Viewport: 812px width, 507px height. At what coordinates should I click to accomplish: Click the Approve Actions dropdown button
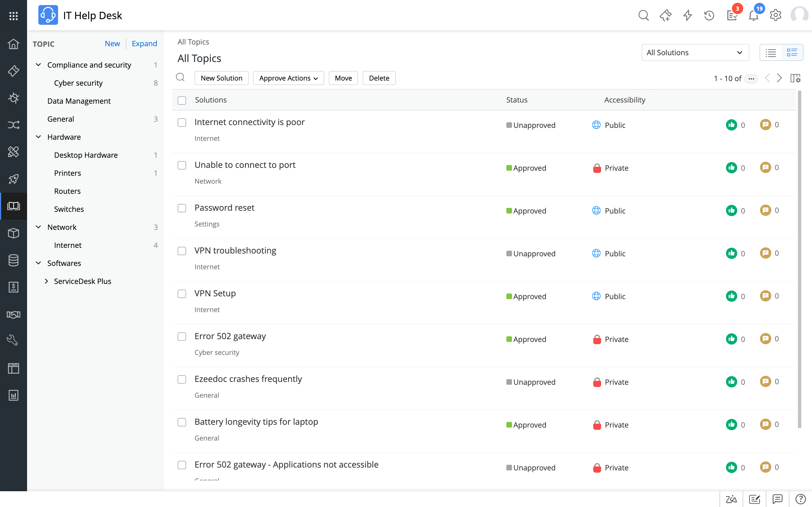[x=288, y=78]
